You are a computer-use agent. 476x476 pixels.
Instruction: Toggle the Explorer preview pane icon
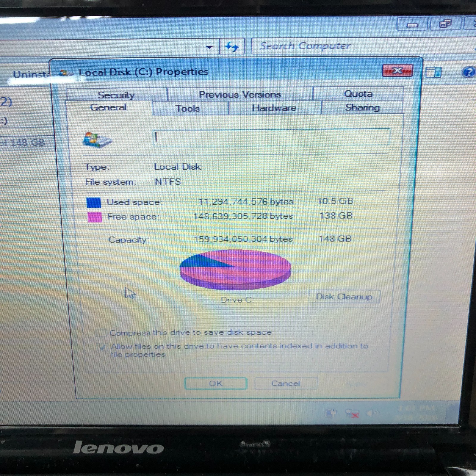pyautogui.click(x=433, y=72)
